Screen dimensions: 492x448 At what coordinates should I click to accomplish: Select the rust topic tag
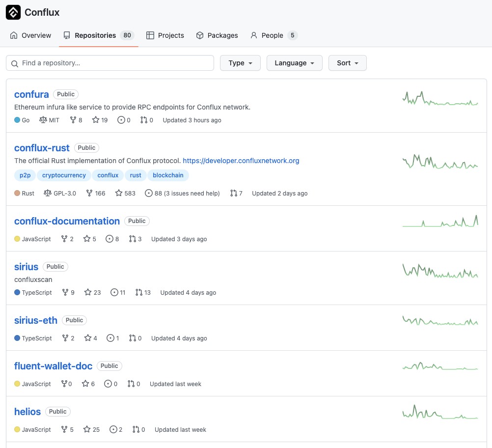136,175
